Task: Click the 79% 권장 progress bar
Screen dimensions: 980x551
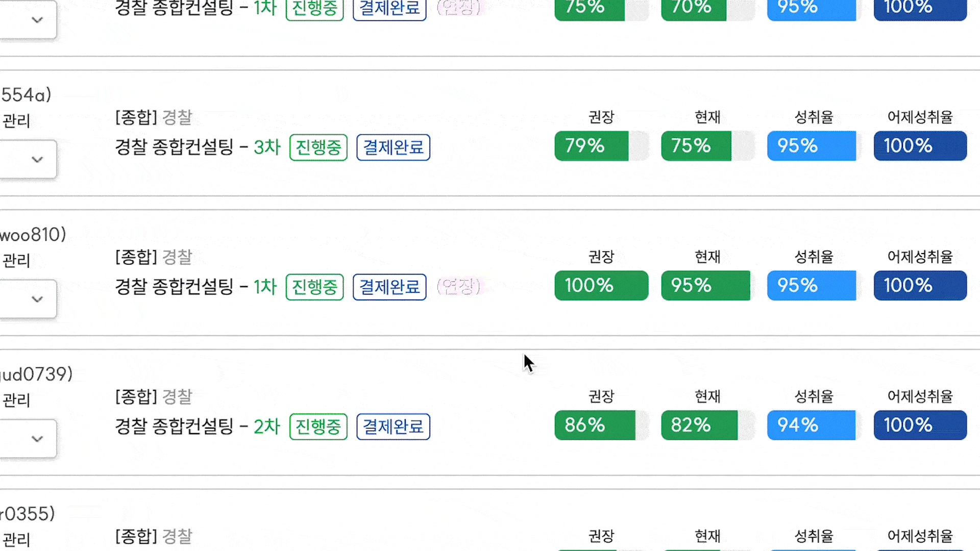Action: [x=601, y=146]
